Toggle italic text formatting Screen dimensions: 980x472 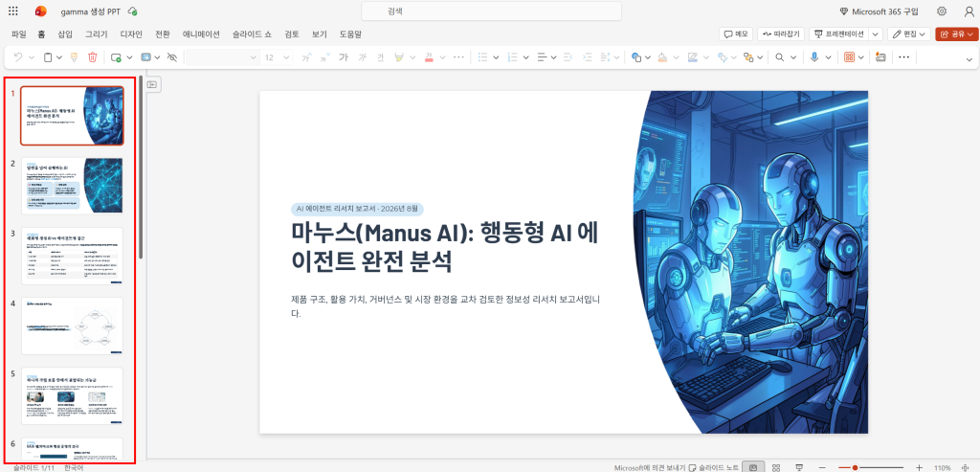[x=362, y=56]
